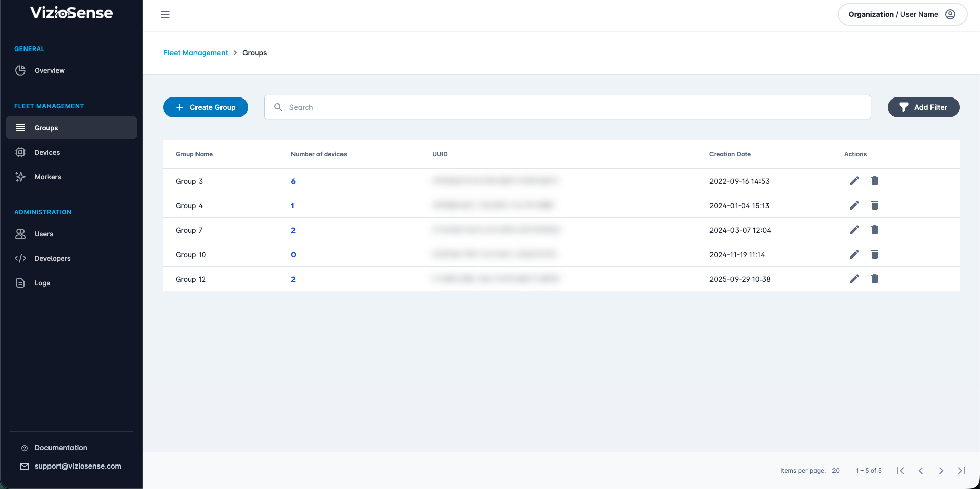Open device count 1 for Group 4
The height and width of the screenshot is (489, 980).
292,206
